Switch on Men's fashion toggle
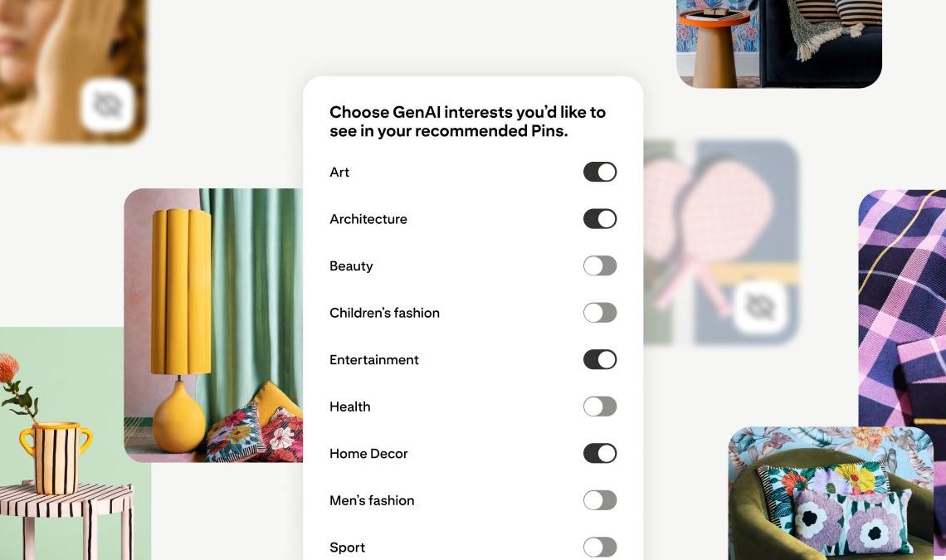946x560 pixels. click(600, 500)
